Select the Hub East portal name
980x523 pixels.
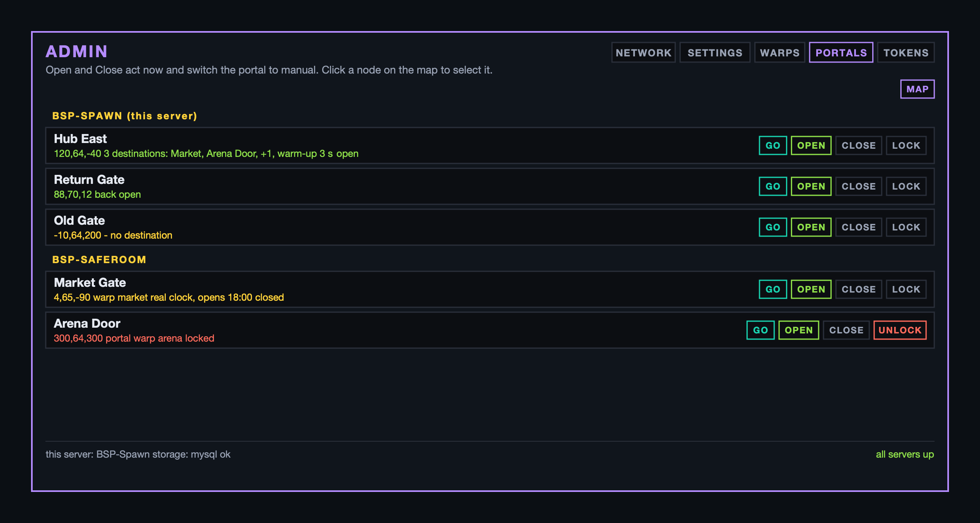[x=80, y=139]
